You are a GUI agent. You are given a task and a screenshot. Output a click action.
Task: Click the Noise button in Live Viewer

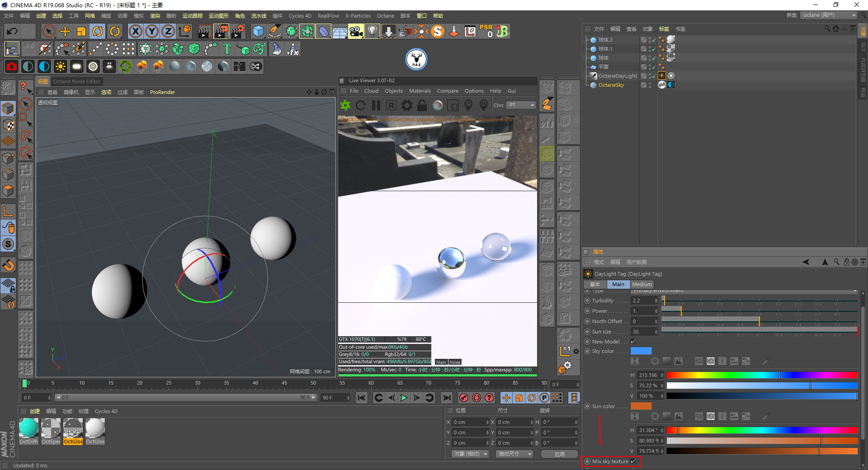[455, 362]
